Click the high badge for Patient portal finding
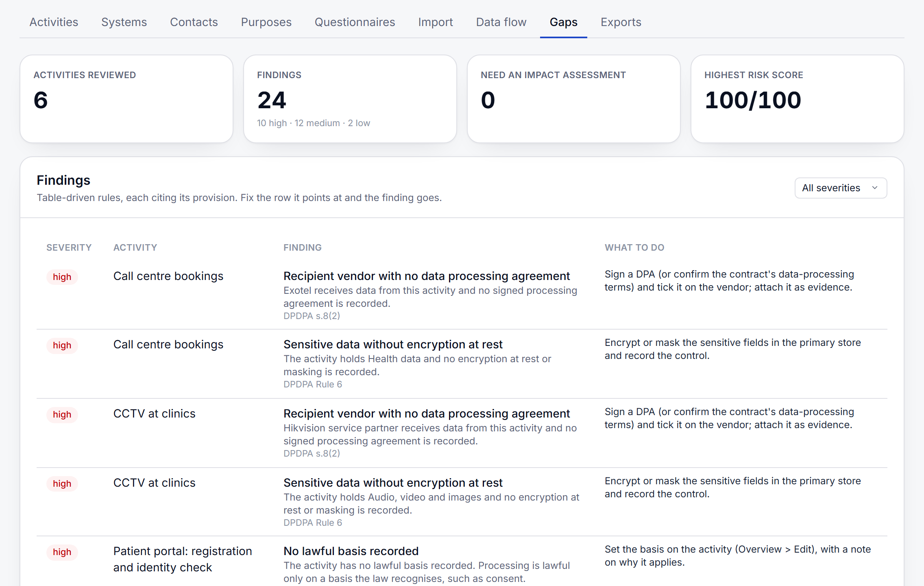The width and height of the screenshot is (924, 586). [x=62, y=552]
